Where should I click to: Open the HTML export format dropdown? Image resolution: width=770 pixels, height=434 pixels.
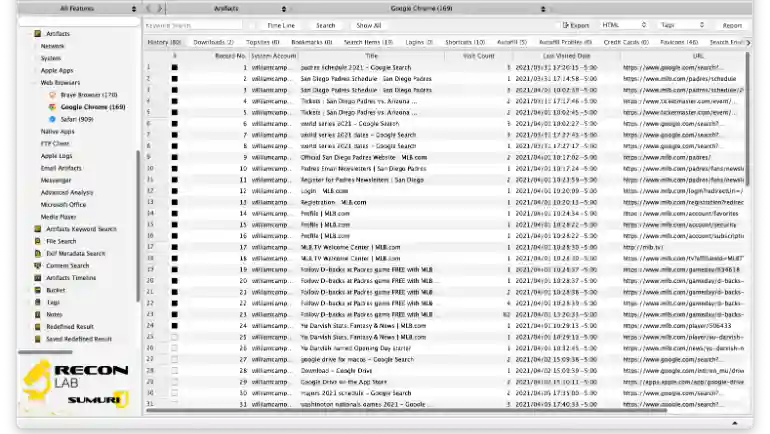(624, 25)
